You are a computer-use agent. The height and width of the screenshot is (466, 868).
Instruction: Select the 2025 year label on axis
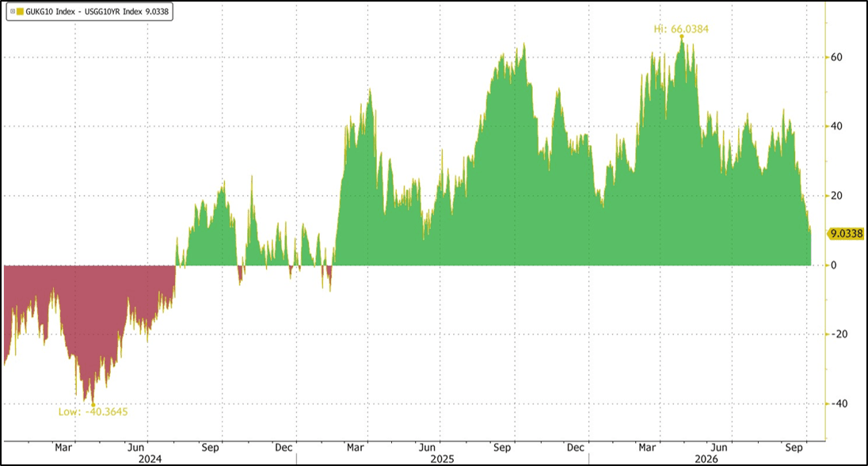point(442,459)
